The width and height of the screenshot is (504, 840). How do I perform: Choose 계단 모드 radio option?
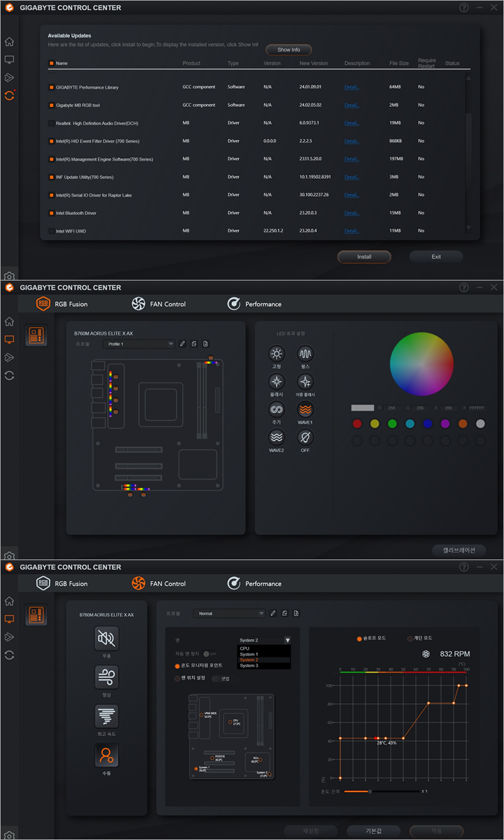(410, 638)
